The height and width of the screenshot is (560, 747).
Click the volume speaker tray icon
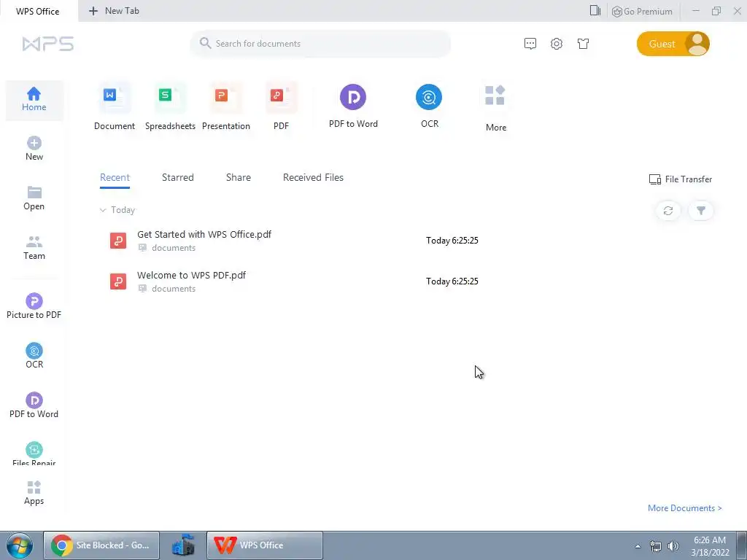click(673, 546)
